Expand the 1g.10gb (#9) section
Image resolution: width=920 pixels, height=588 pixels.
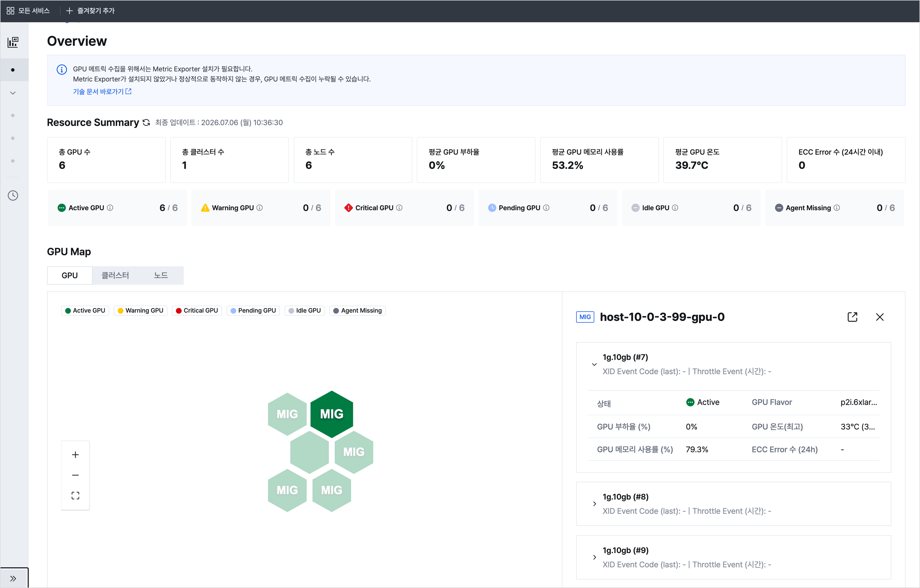[x=594, y=557]
